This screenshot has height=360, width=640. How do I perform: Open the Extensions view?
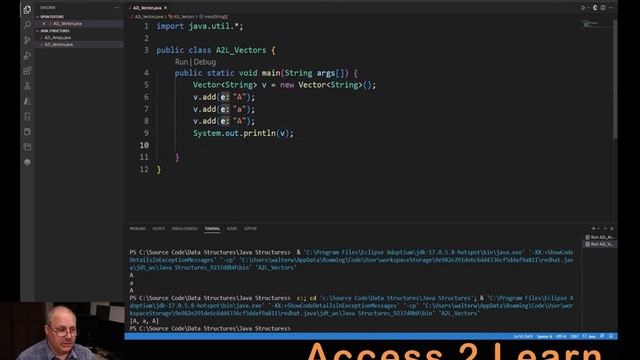tap(27, 71)
